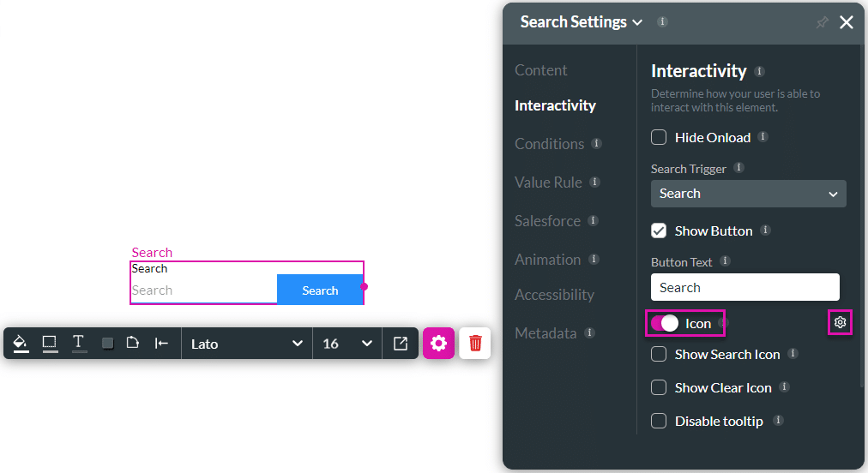Click the fill color bucket icon
Image resolution: width=868 pixels, height=473 pixels.
pyautogui.click(x=21, y=343)
